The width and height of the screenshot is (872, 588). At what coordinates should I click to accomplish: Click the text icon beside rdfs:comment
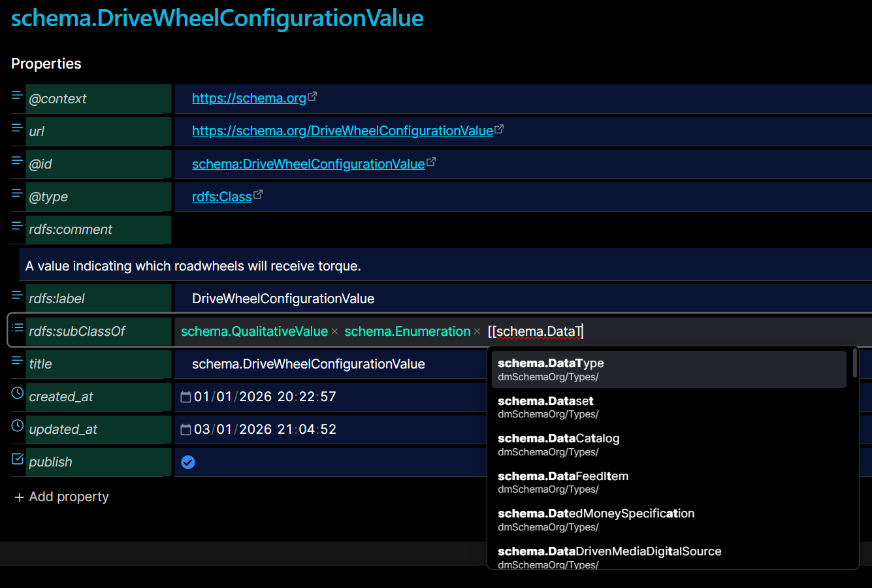pos(17,226)
